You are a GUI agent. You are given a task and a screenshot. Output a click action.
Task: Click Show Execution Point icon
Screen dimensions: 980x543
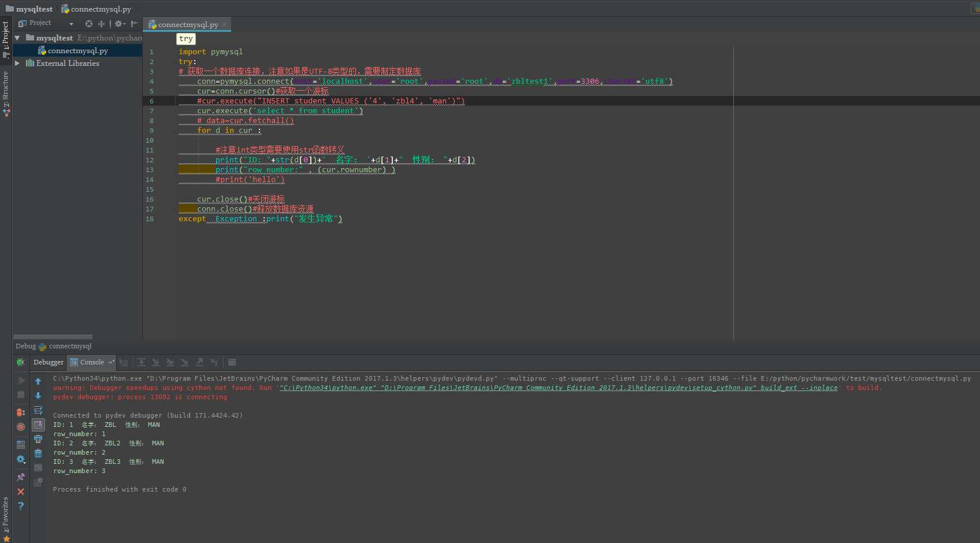click(124, 362)
